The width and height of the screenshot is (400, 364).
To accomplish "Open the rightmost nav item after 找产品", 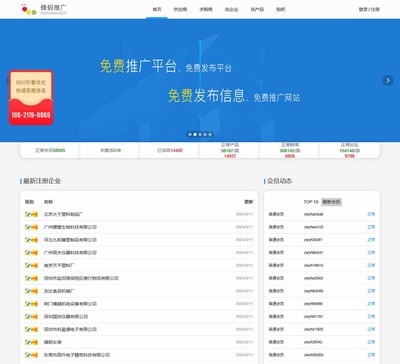I will pyautogui.click(x=281, y=9).
